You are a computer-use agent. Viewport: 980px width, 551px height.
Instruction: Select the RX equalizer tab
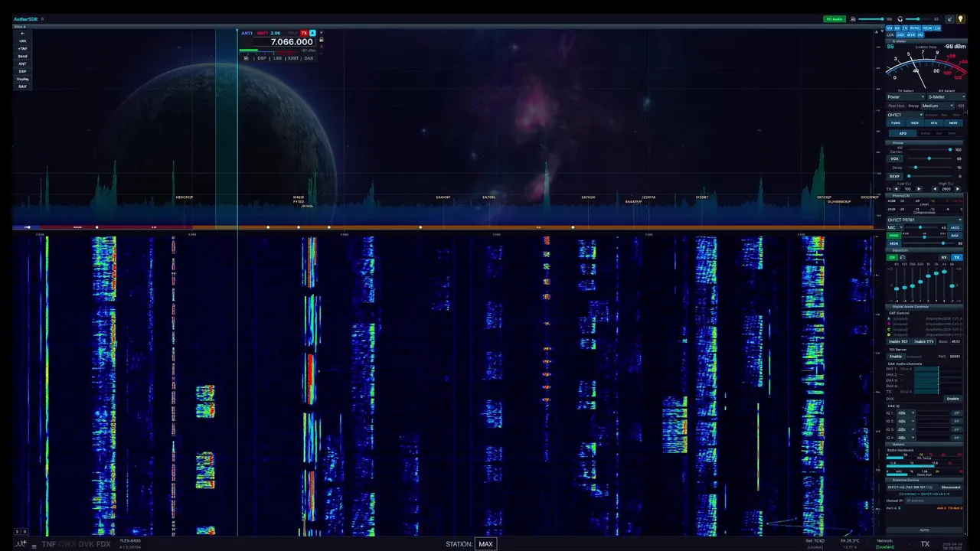[944, 257]
